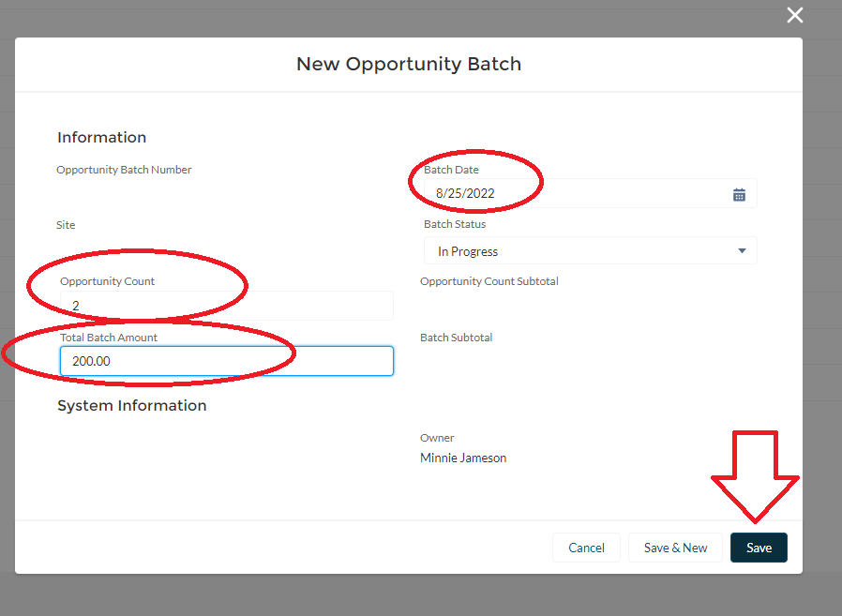842x616 pixels.
Task: Click the New Opportunity Batch title
Action: (409, 65)
